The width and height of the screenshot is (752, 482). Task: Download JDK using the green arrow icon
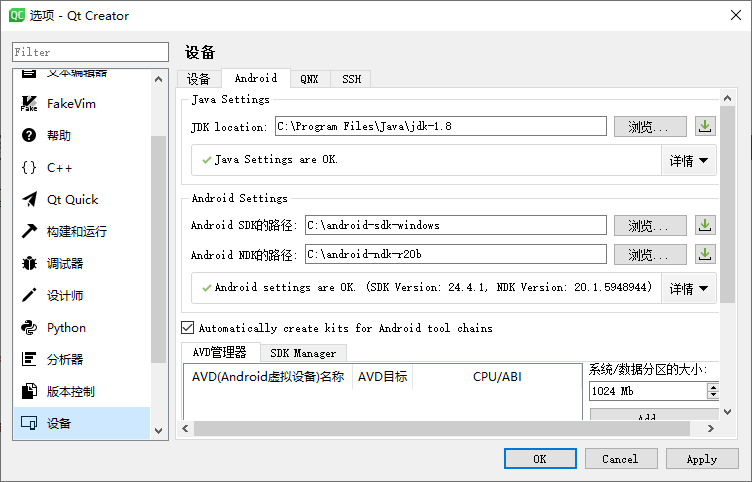pos(705,127)
